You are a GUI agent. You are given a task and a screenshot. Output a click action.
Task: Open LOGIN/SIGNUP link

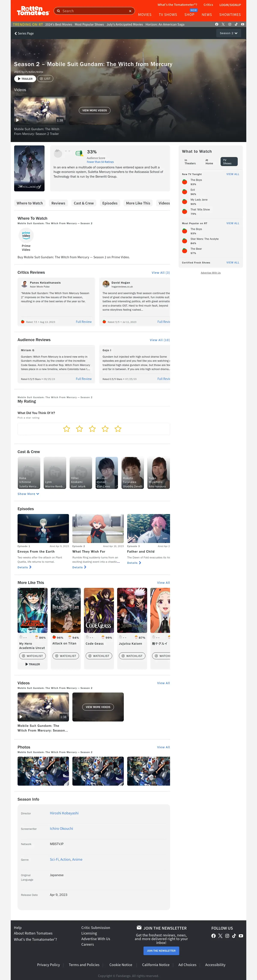[230, 5]
